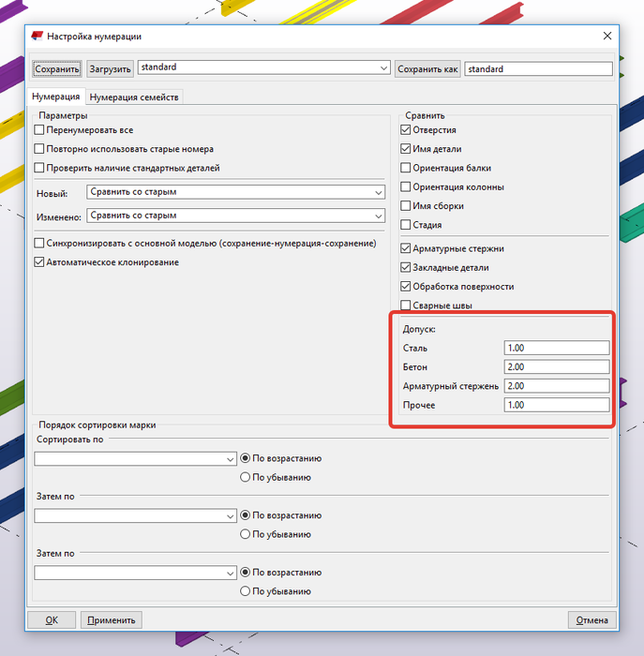The image size is (644, 656).
Task: Click the Загрузить button
Action: [110, 69]
